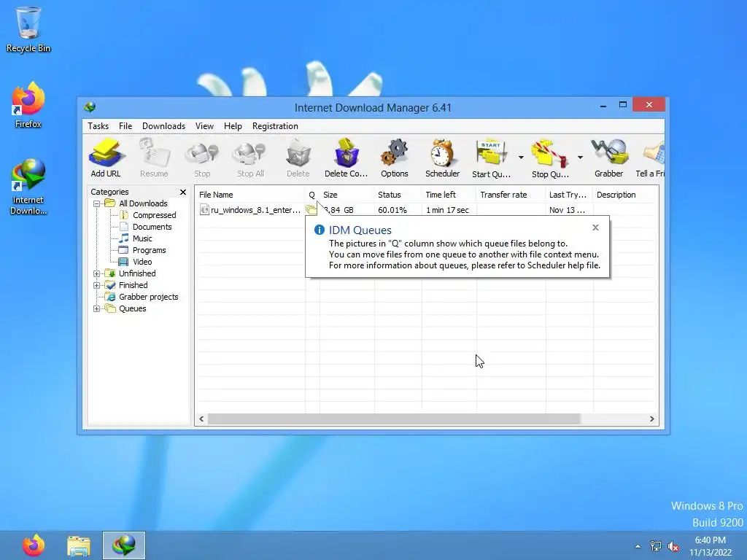This screenshot has width=747, height=560.
Task: Click the 60.01% status cell
Action: (392, 210)
